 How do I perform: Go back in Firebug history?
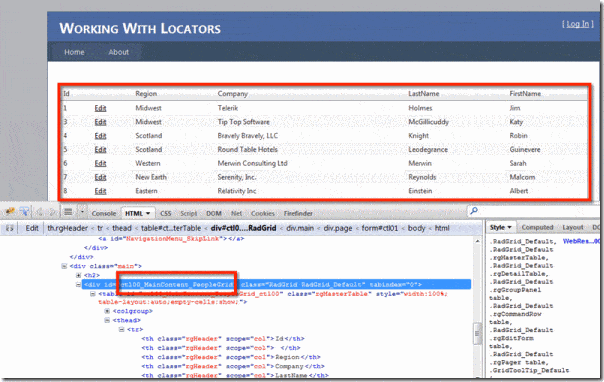tap(39, 212)
